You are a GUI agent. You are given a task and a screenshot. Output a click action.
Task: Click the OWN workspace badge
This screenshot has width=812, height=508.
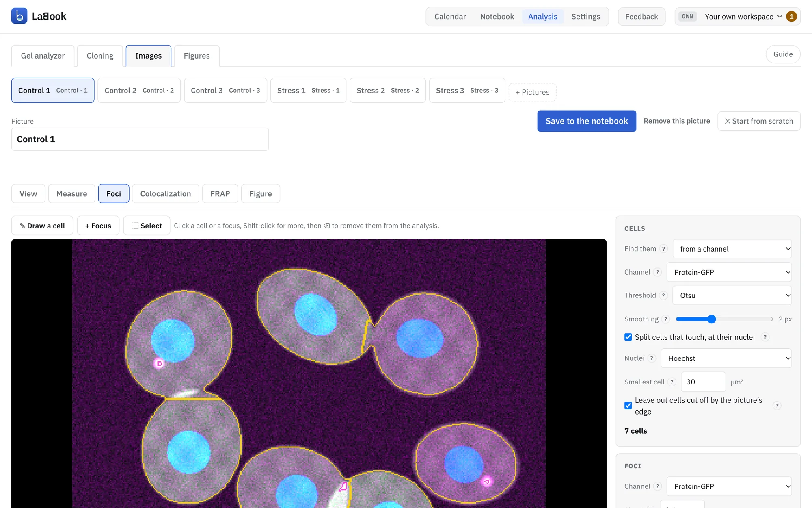687,16
